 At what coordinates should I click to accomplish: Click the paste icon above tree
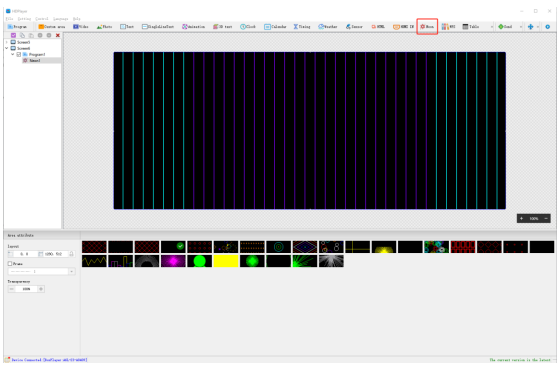[x=31, y=35]
